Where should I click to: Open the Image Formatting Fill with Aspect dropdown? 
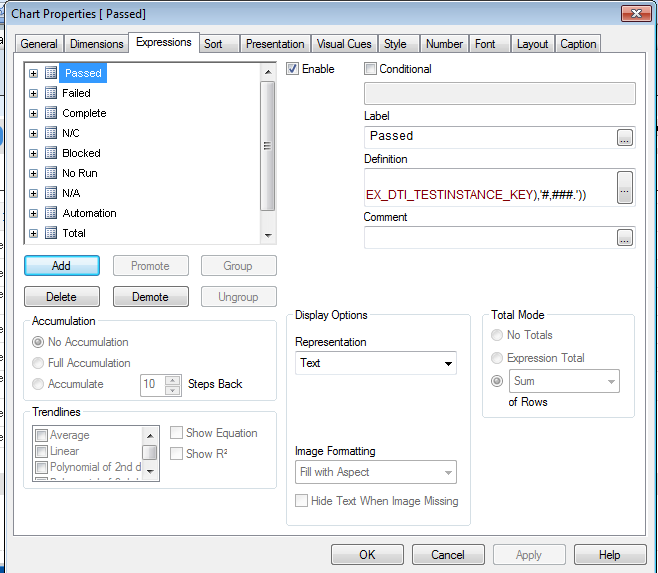[x=376, y=472]
